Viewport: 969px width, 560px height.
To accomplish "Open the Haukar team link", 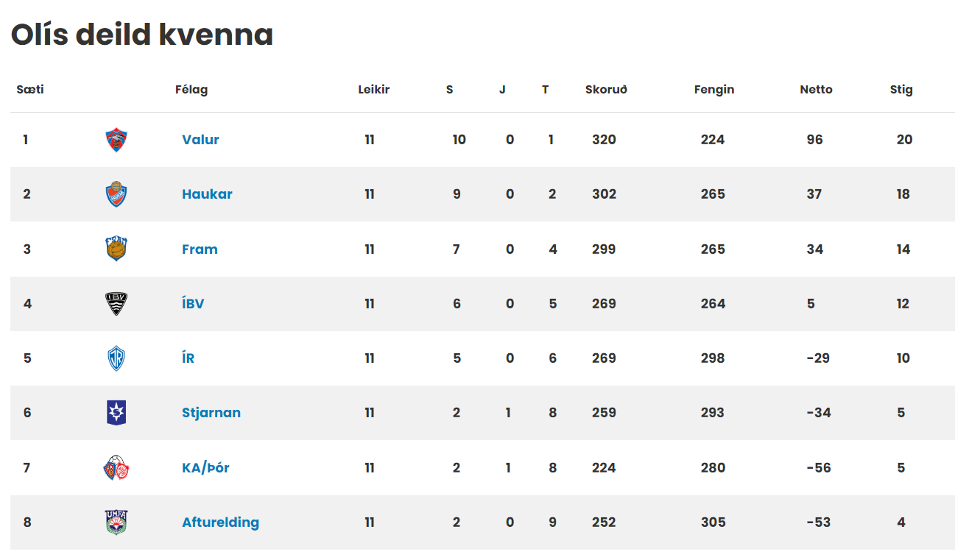I will tap(207, 194).
